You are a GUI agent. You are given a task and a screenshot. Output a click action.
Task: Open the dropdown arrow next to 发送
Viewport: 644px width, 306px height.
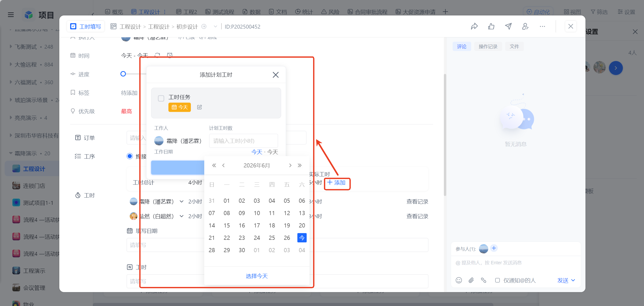pos(573,280)
